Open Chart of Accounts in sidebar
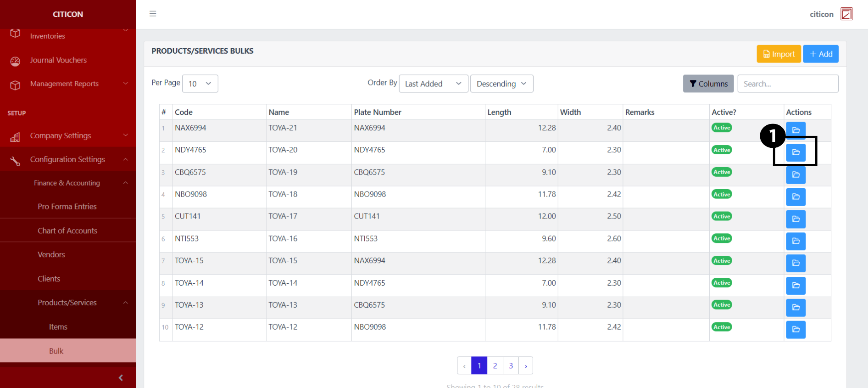The width and height of the screenshot is (868, 388). (x=67, y=231)
